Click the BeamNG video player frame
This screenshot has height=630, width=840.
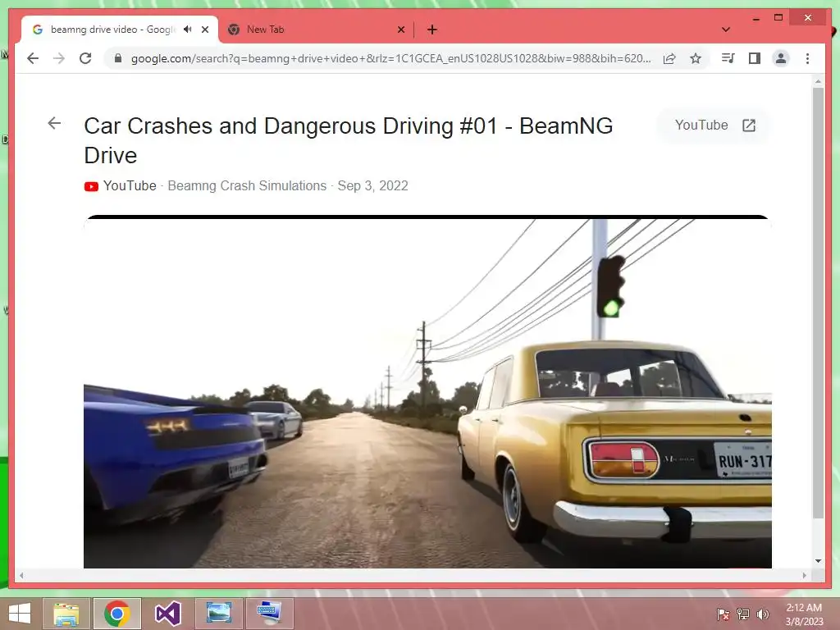click(427, 391)
